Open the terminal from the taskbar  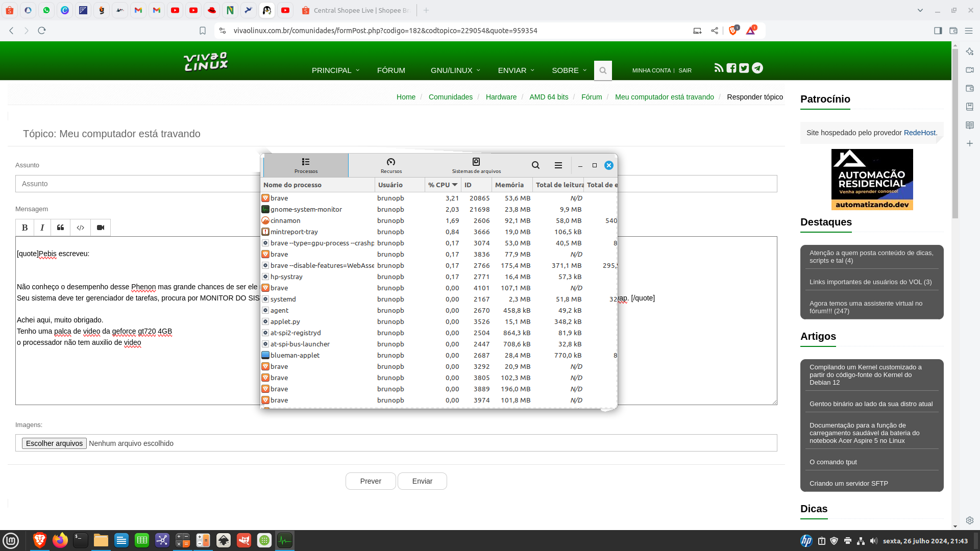(81, 540)
